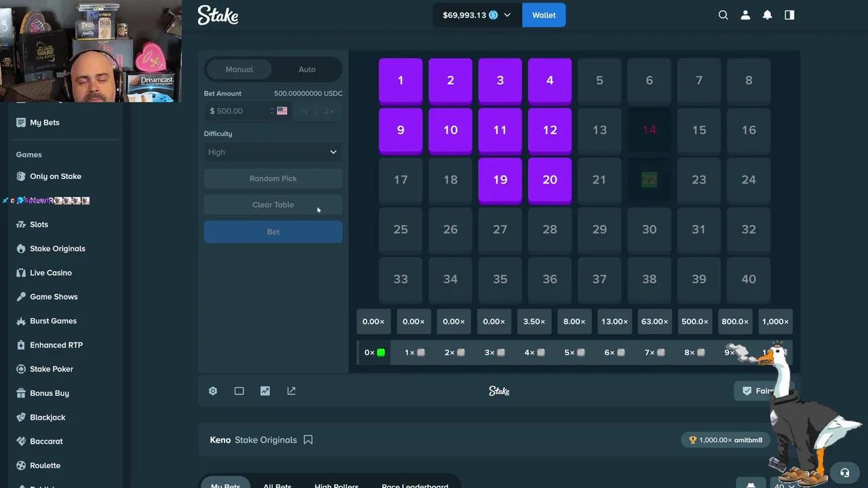Click the 500.0× payout multiplier box
The width and height of the screenshot is (868, 488).
click(x=695, y=321)
